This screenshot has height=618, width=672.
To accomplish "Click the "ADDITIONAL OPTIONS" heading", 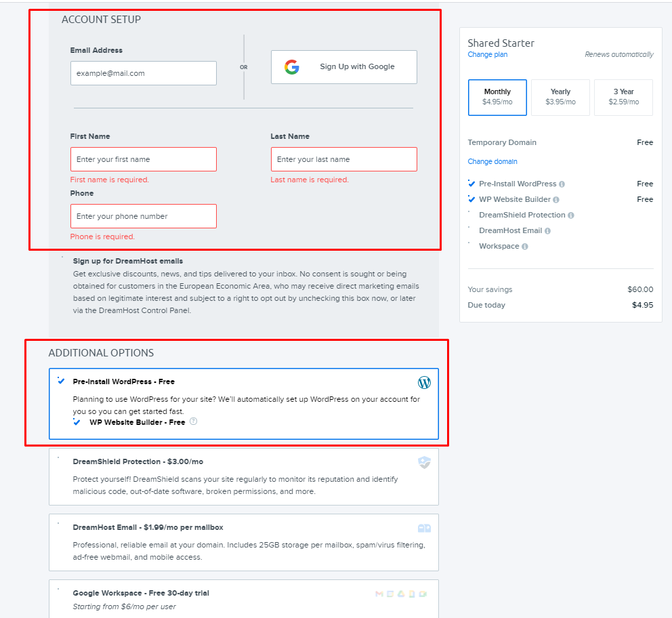I will (101, 353).
